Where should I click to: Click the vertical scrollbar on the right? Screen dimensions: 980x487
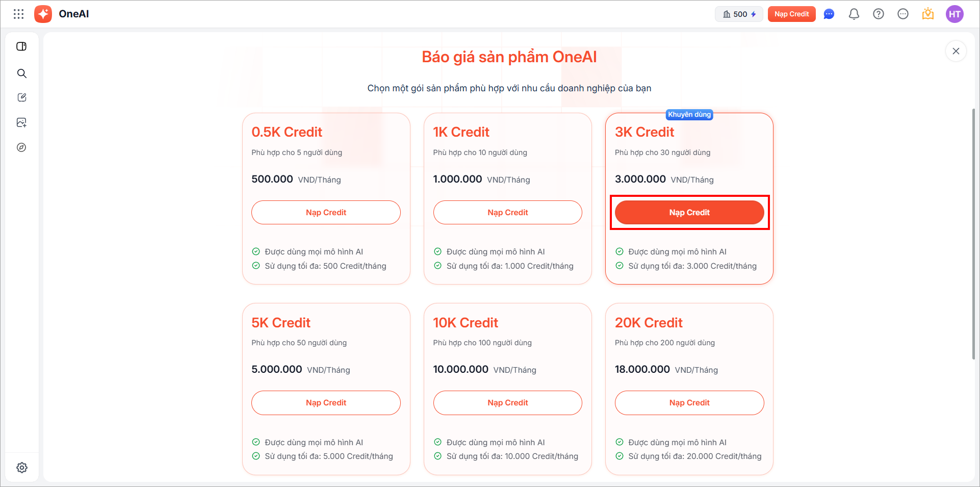973,235
